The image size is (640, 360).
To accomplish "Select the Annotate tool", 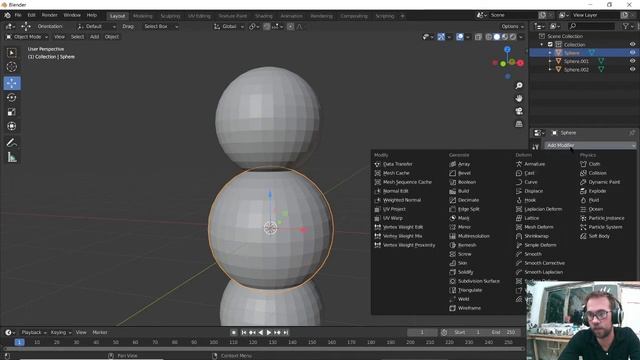I will [x=11, y=142].
